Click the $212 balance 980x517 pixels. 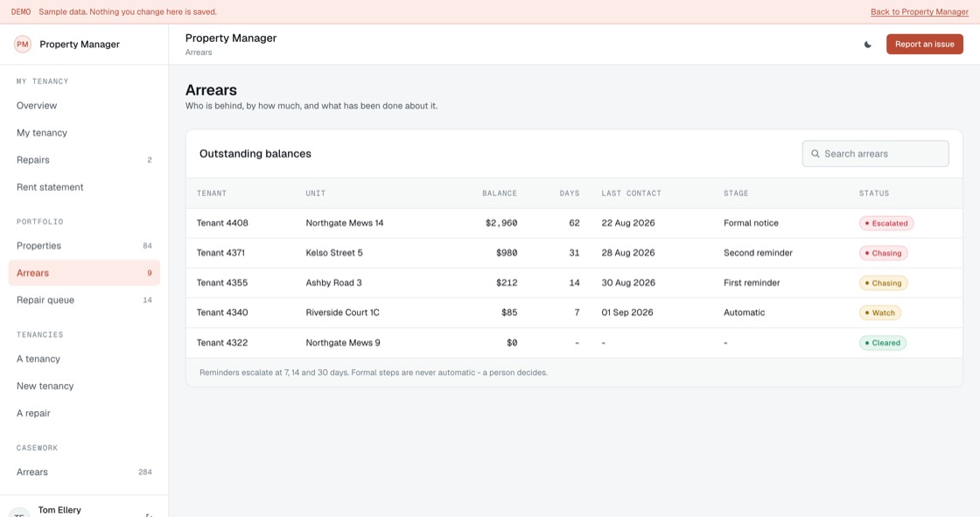507,283
